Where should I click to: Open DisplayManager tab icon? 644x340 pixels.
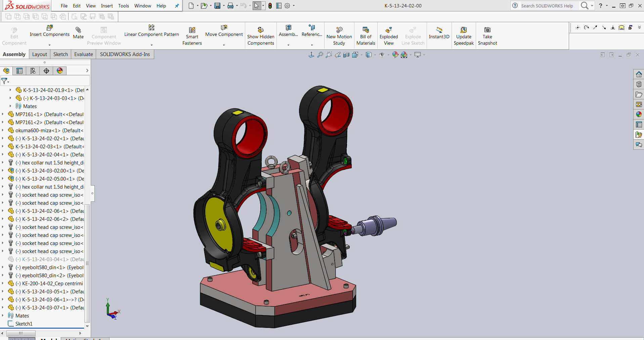pos(60,71)
